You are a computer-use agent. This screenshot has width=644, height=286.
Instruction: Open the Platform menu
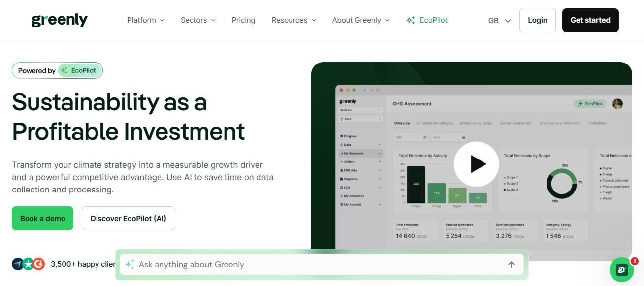click(x=146, y=20)
